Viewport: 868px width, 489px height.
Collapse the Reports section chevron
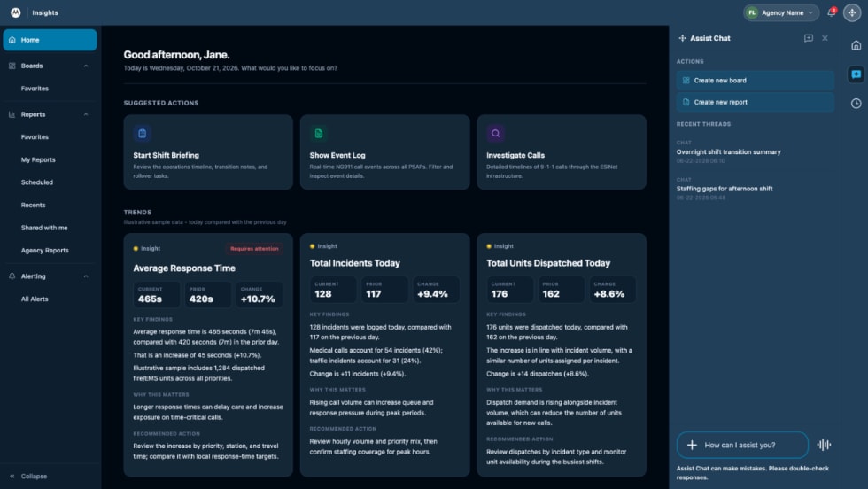pyautogui.click(x=86, y=114)
